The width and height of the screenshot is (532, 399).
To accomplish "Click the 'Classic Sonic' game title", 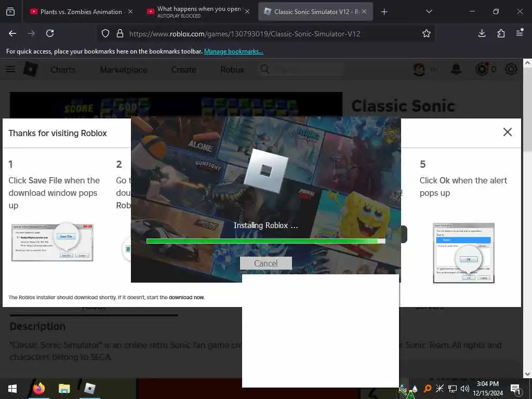I will pyautogui.click(x=403, y=106).
